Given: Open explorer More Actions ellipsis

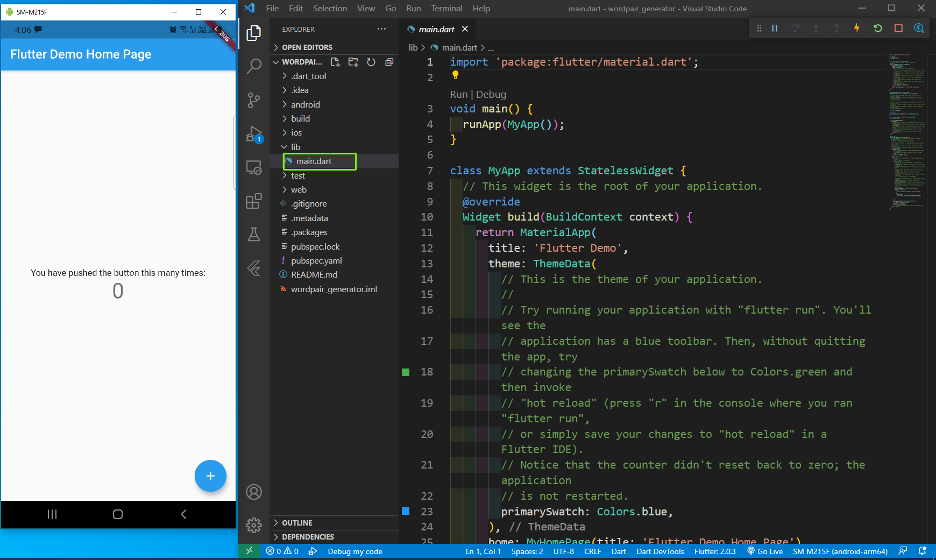Looking at the screenshot, I should (x=381, y=29).
